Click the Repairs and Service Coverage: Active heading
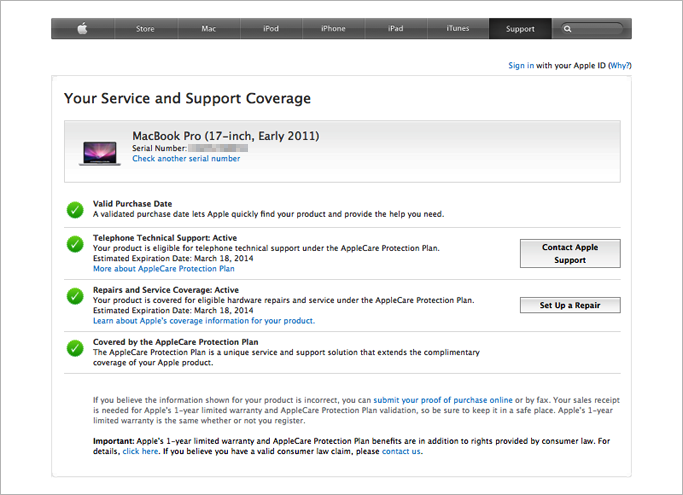683x495 pixels. (x=166, y=290)
